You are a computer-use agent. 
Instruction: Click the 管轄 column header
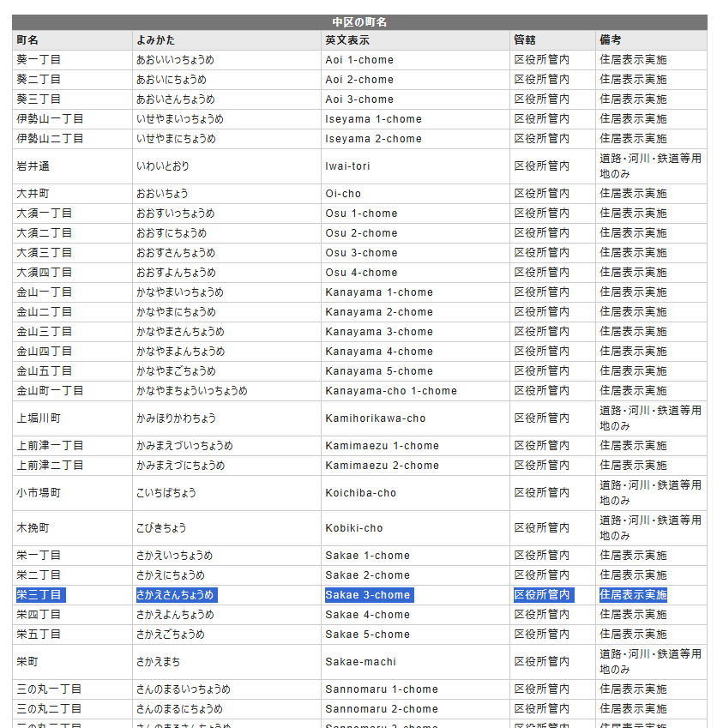[x=525, y=40]
